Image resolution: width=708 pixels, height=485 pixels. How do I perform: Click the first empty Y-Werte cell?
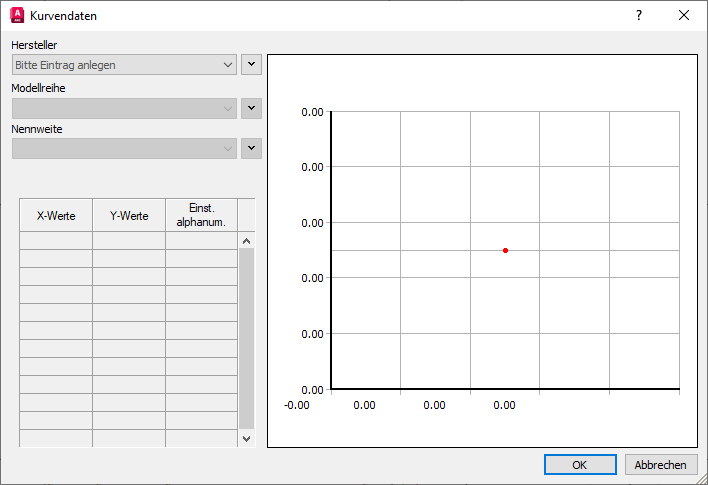tap(129, 241)
